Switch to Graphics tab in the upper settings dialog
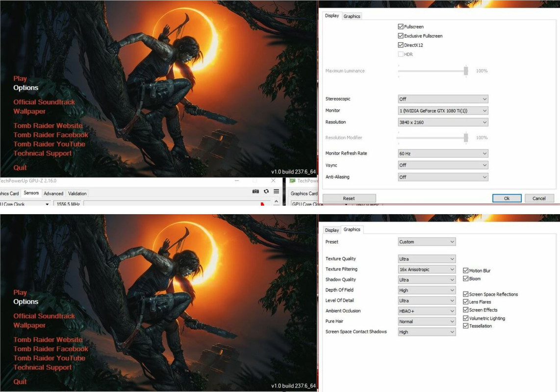This screenshot has height=392, width=560. (x=352, y=16)
